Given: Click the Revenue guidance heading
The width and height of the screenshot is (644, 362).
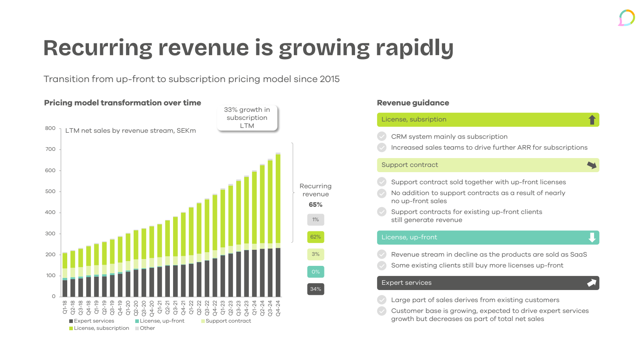Looking at the screenshot, I should click(413, 103).
